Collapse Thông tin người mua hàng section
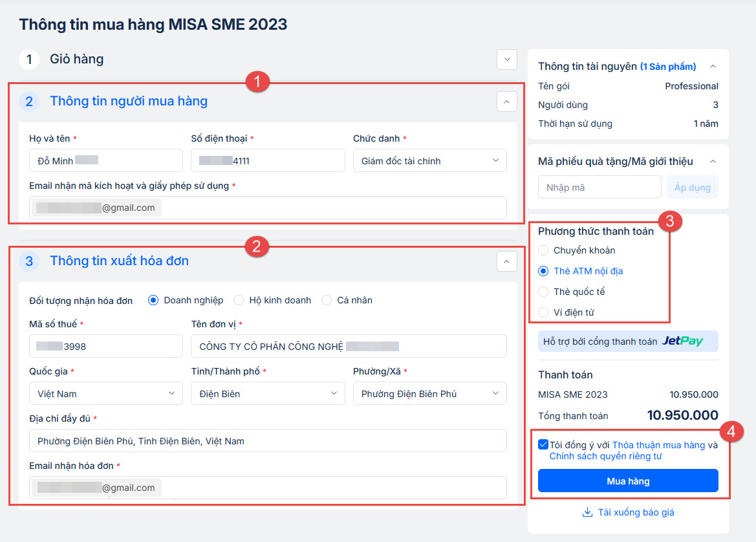This screenshot has width=756, height=542. (507, 102)
